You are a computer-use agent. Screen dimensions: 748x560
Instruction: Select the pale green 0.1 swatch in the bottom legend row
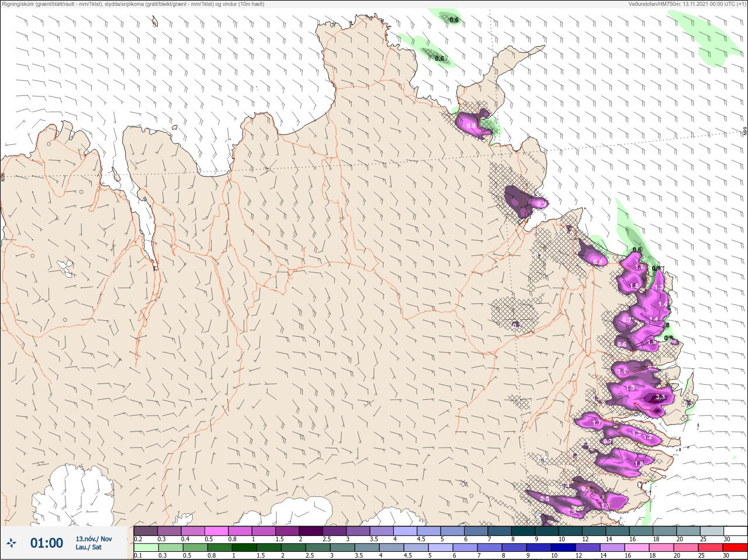146,548
